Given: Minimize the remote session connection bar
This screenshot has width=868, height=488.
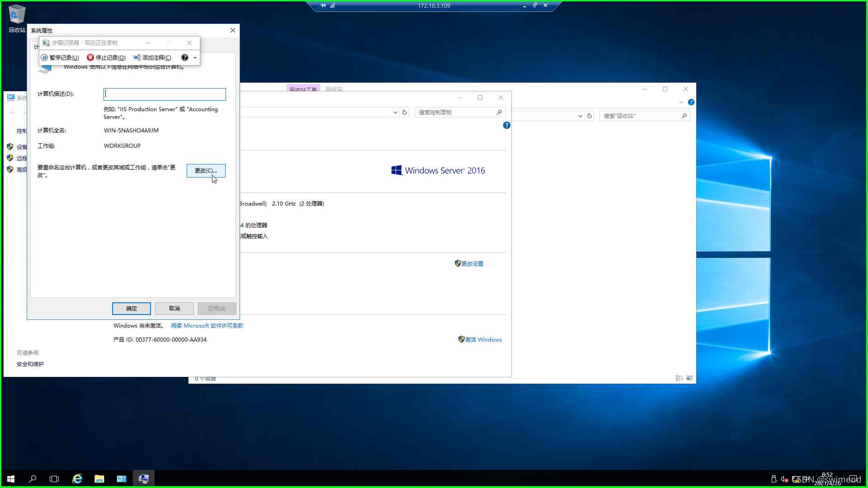Looking at the screenshot, I should pos(524,5).
